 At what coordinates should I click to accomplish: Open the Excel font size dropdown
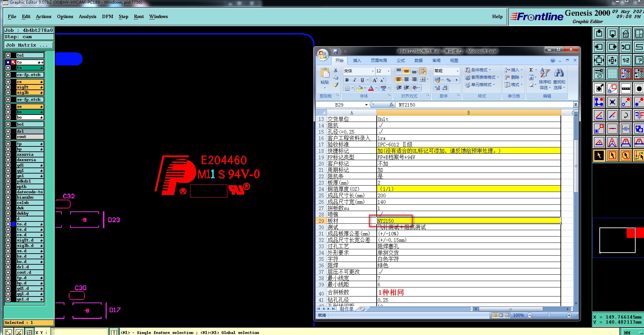388,71
